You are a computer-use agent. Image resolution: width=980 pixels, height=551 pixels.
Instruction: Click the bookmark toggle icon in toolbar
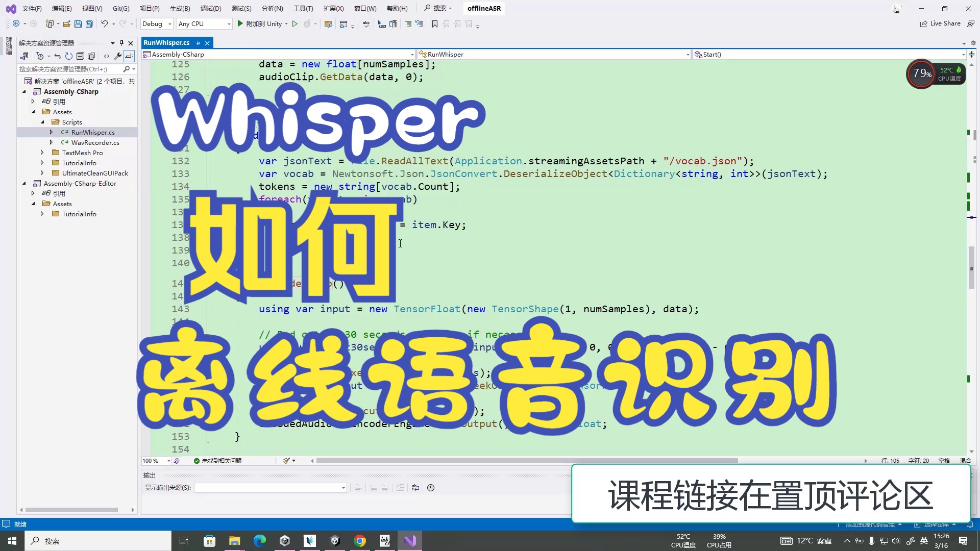434,24
